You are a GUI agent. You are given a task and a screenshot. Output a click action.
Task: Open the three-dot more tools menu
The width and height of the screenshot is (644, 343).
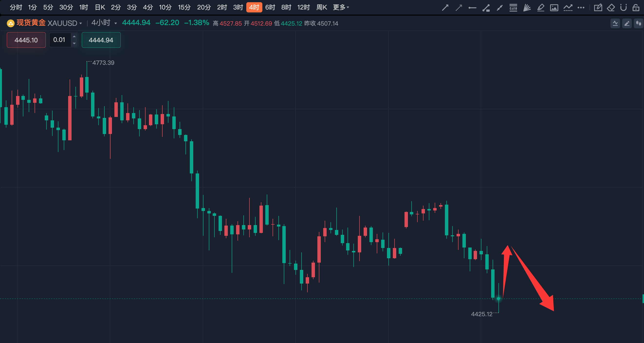pyautogui.click(x=581, y=8)
